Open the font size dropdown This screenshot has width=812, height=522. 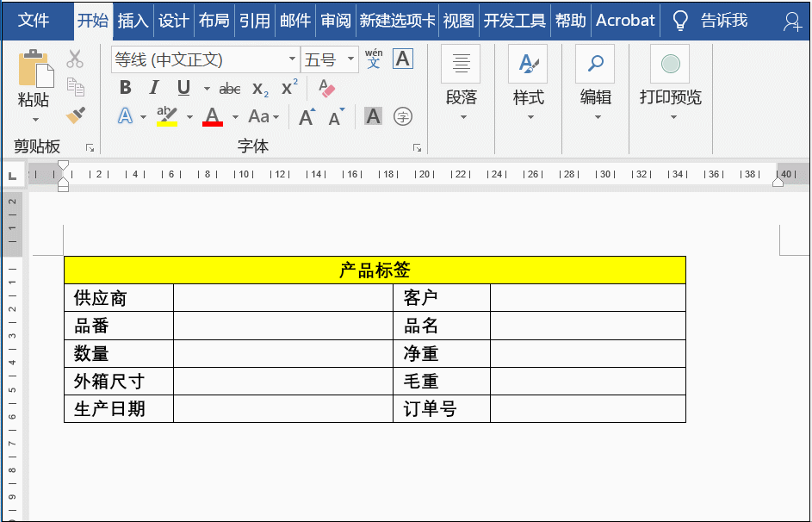point(350,59)
